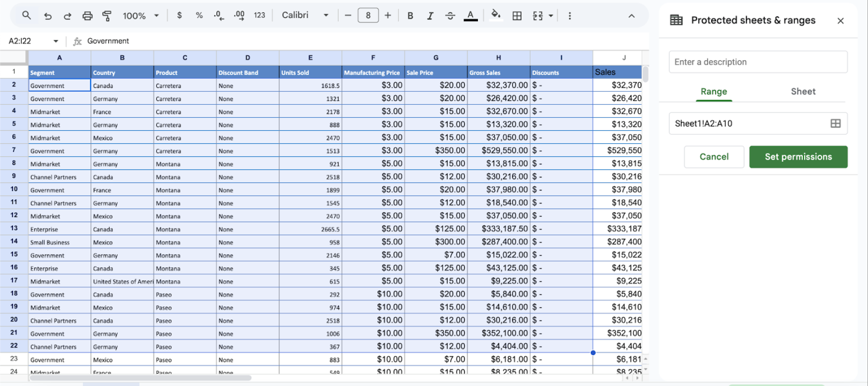868x386 pixels.
Task: Open the Calibri font dropdown
Action: tap(305, 16)
